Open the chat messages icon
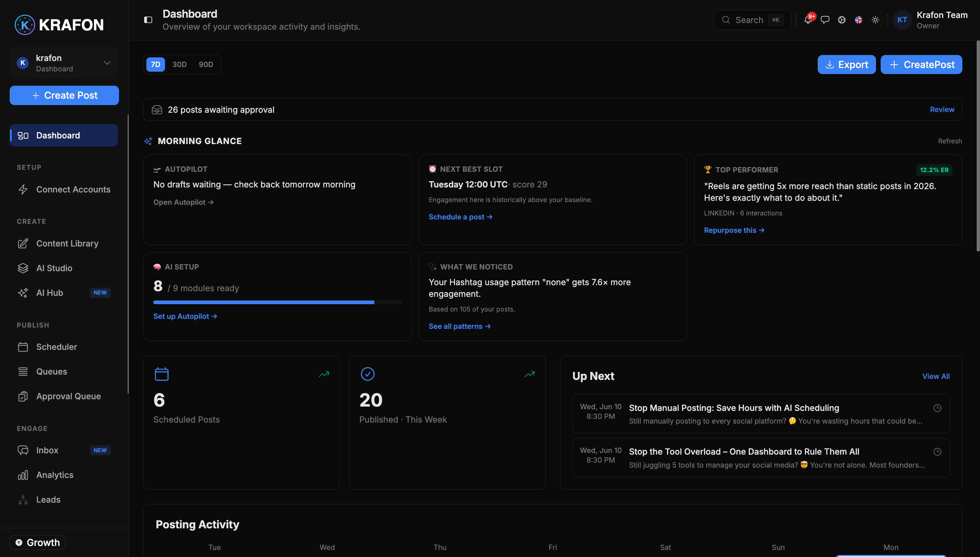The image size is (980, 557). pyautogui.click(x=825, y=20)
